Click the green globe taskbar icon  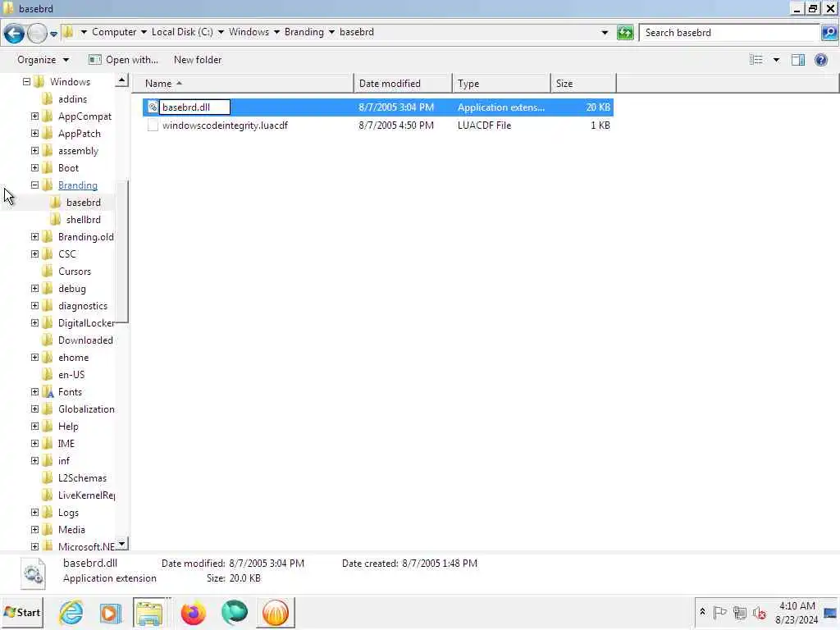pyautogui.click(x=235, y=613)
